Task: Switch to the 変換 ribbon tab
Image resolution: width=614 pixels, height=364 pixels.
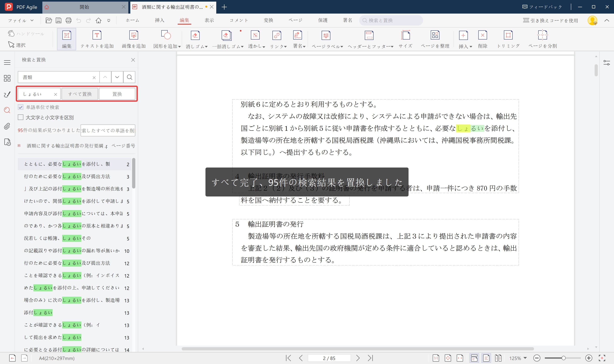Action: coord(268,20)
